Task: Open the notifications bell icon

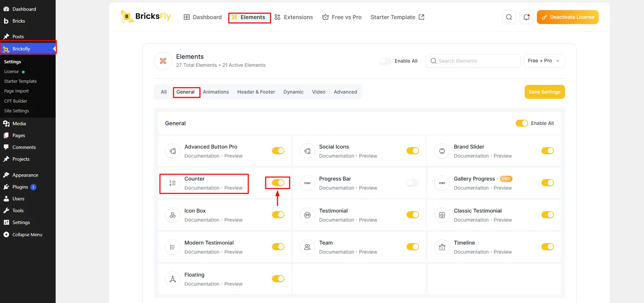Action: (526, 17)
